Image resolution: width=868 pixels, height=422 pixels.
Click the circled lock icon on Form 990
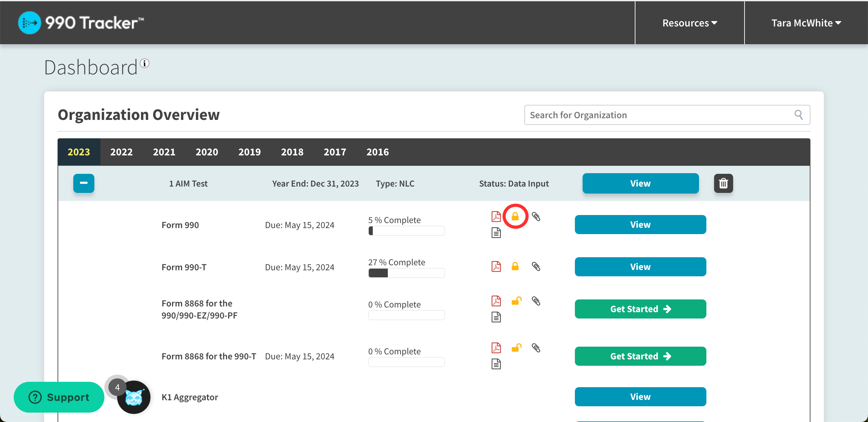pos(515,216)
